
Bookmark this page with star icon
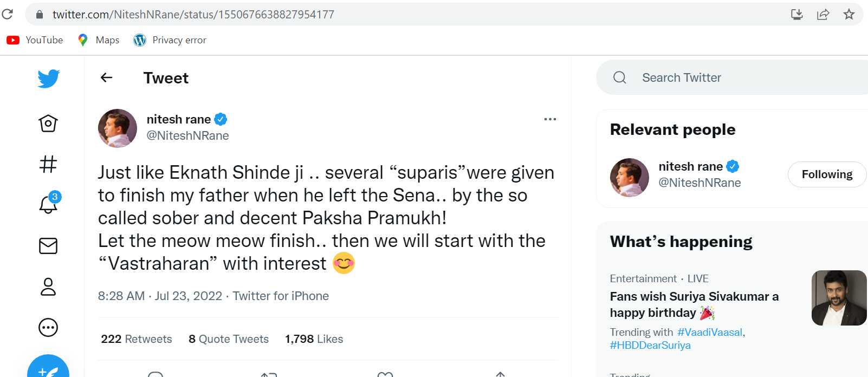(849, 15)
